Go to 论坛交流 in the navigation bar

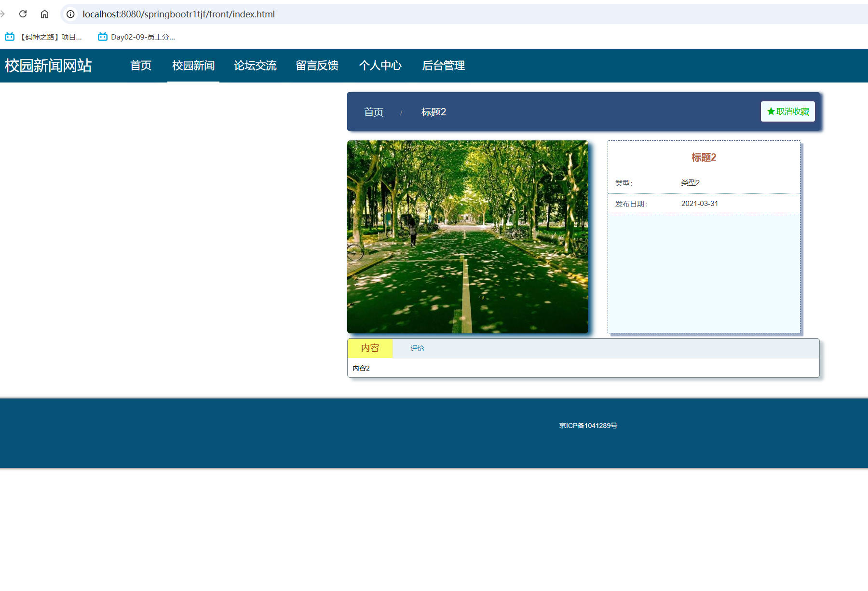tap(255, 66)
